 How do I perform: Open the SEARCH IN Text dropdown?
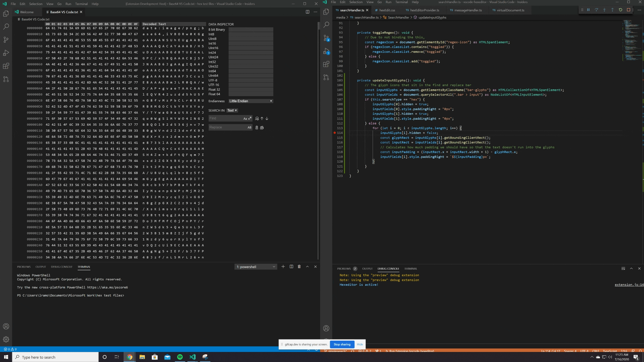232,110
